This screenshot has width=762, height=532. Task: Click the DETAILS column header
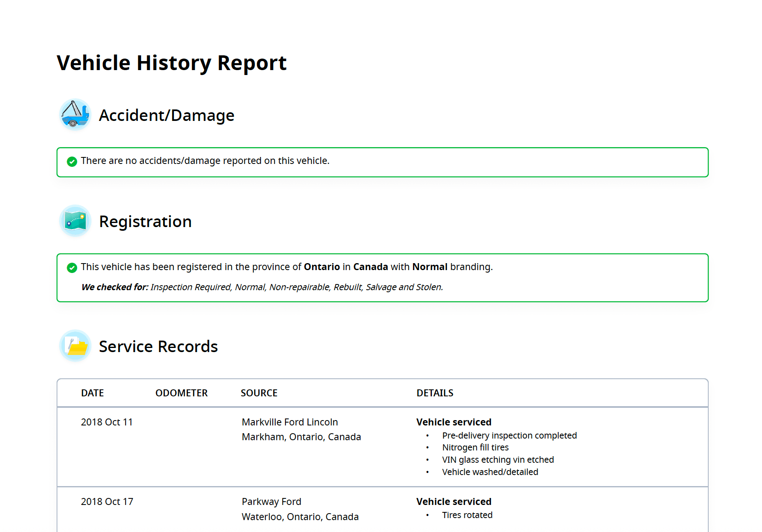tap(435, 393)
